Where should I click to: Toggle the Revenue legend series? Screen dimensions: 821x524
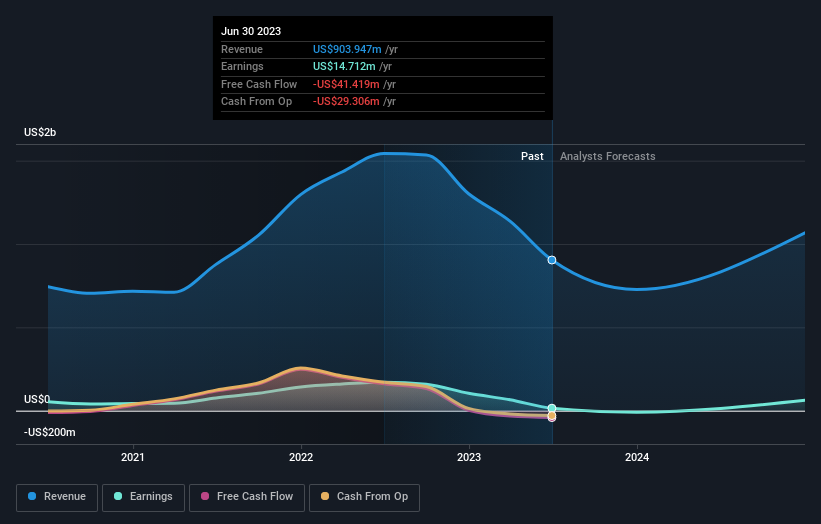click(57, 497)
